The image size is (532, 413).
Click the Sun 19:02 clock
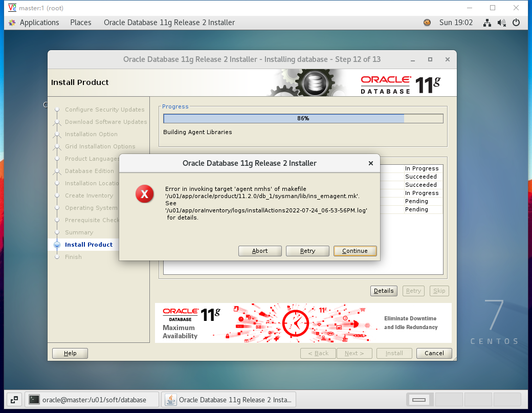456,23
